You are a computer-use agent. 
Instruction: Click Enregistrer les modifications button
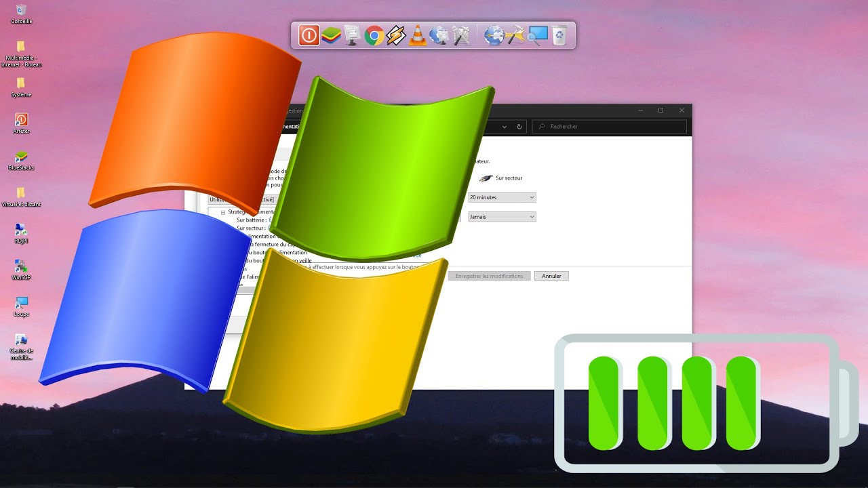point(489,276)
